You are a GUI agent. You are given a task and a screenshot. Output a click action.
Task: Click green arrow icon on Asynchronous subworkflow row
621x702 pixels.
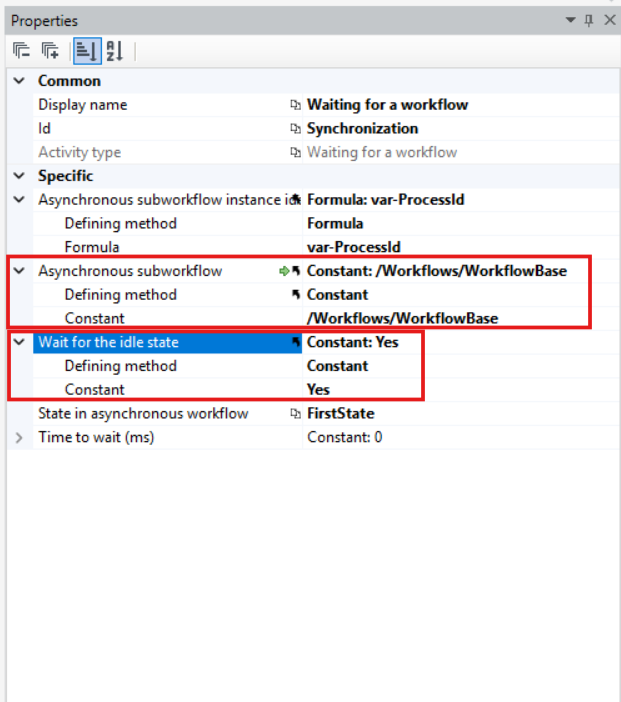click(x=284, y=271)
